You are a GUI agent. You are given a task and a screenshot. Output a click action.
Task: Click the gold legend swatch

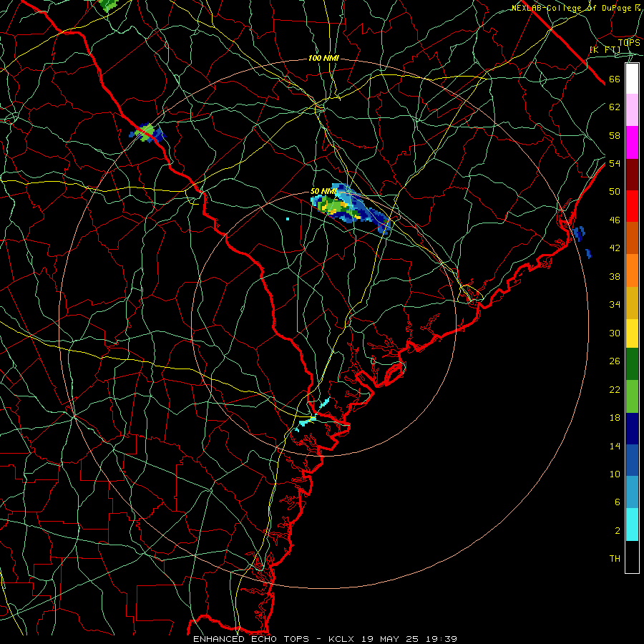(x=632, y=302)
